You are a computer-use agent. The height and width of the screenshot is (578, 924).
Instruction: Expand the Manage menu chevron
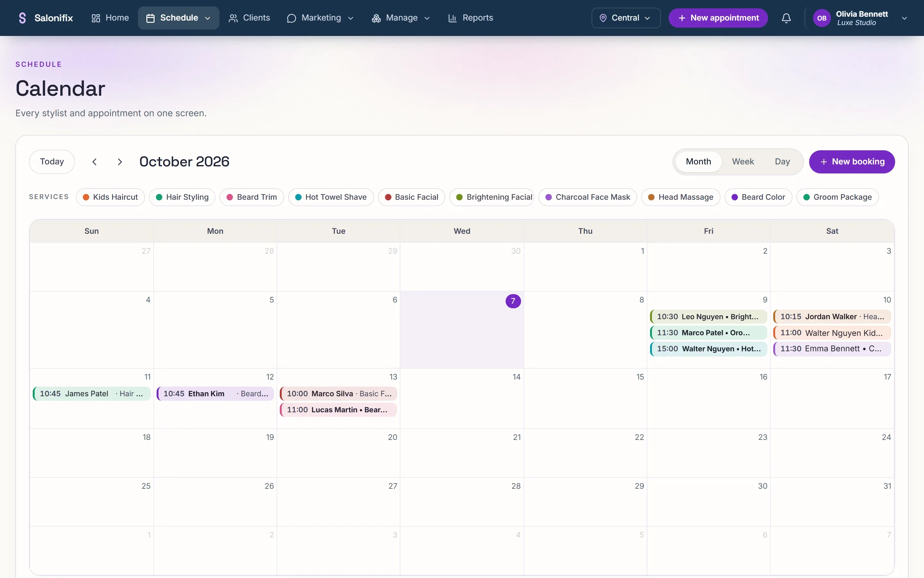(427, 18)
